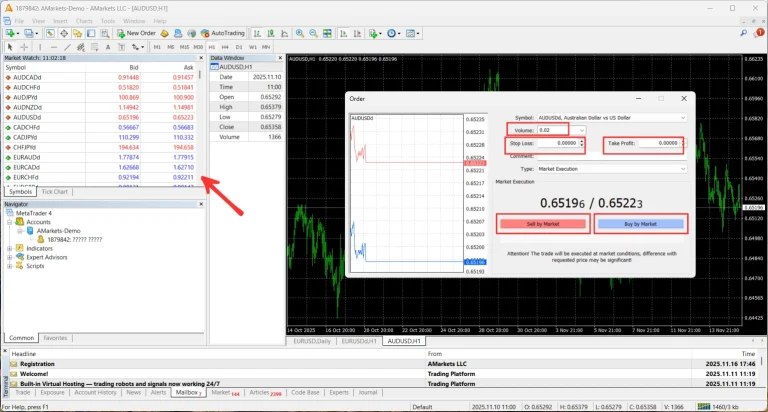Click the New Chart toolbar icon
This screenshot has width=768, height=412.
tap(10, 33)
